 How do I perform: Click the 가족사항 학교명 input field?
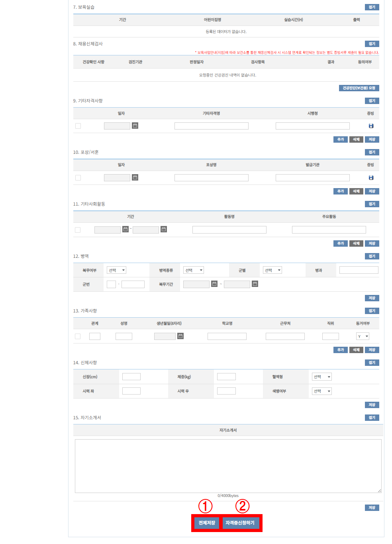pos(227,336)
